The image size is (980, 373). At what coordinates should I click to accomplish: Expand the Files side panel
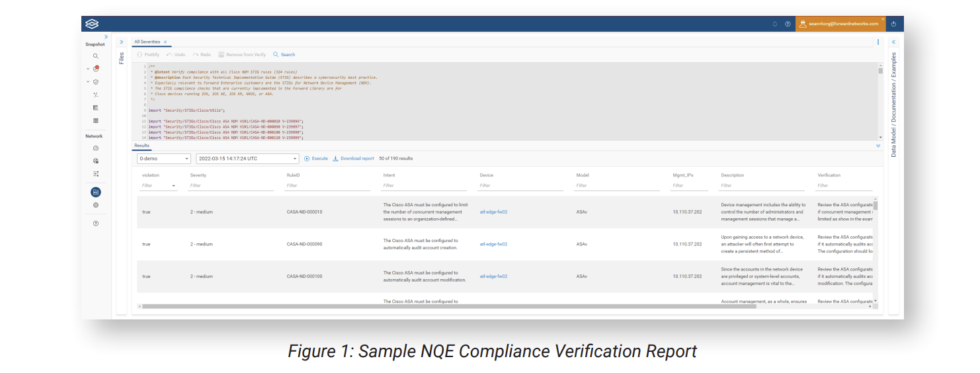[x=121, y=42]
